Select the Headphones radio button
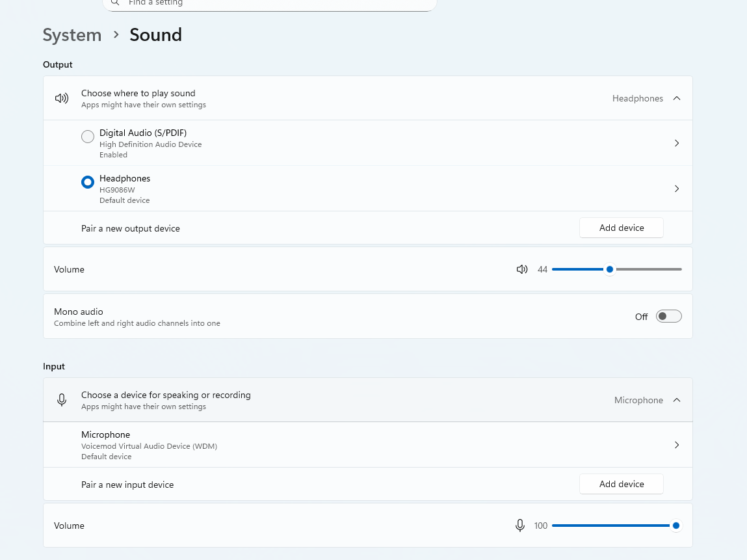Viewport: 747px width, 560px height. point(88,182)
